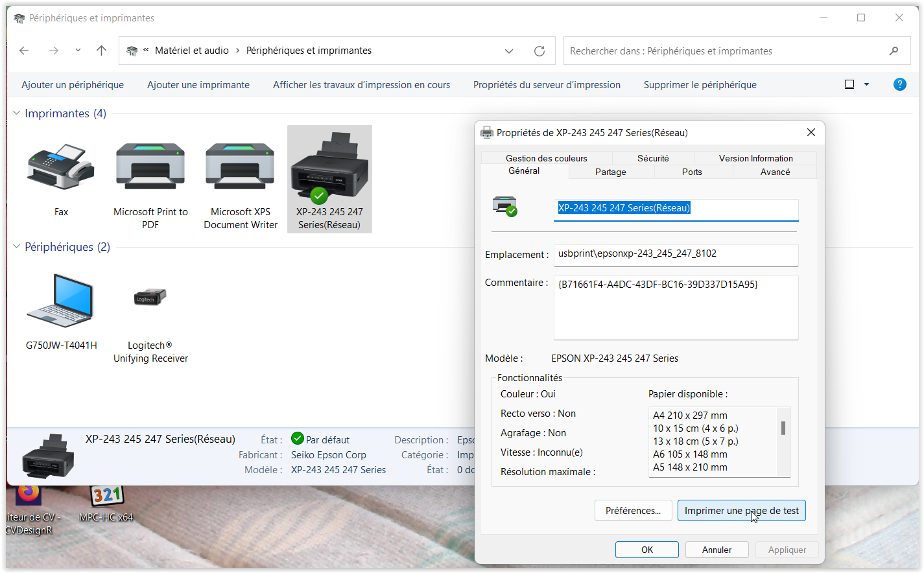
Task: Click the Matériel et audio breadcrumb
Action: tap(191, 51)
